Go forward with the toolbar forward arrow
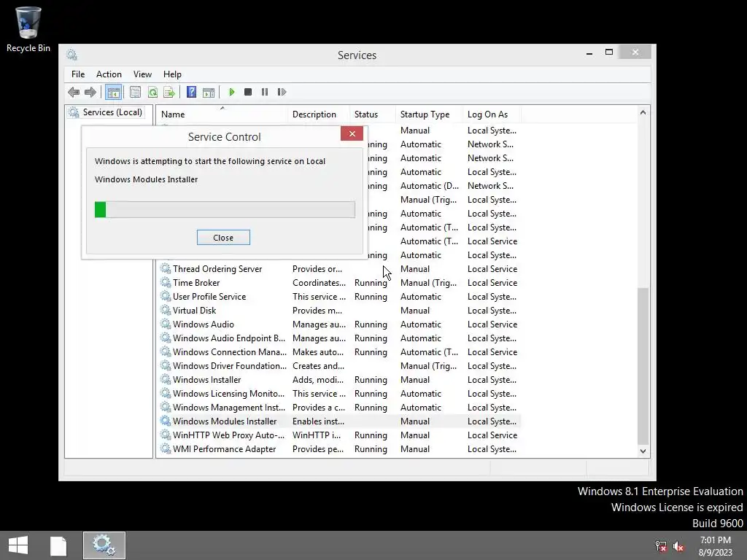747x560 pixels. click(x=90, y=92)
